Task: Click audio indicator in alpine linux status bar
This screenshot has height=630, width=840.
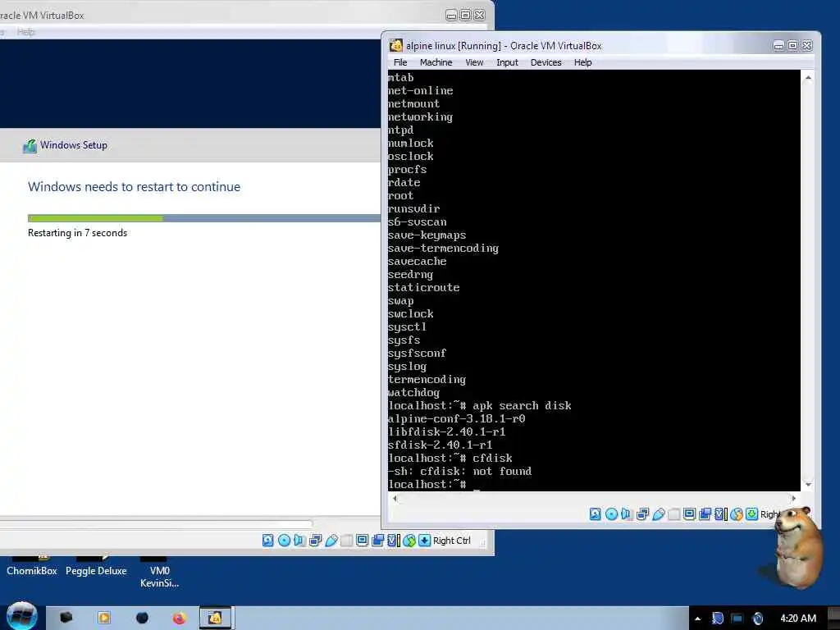Action: coord(627,514)
